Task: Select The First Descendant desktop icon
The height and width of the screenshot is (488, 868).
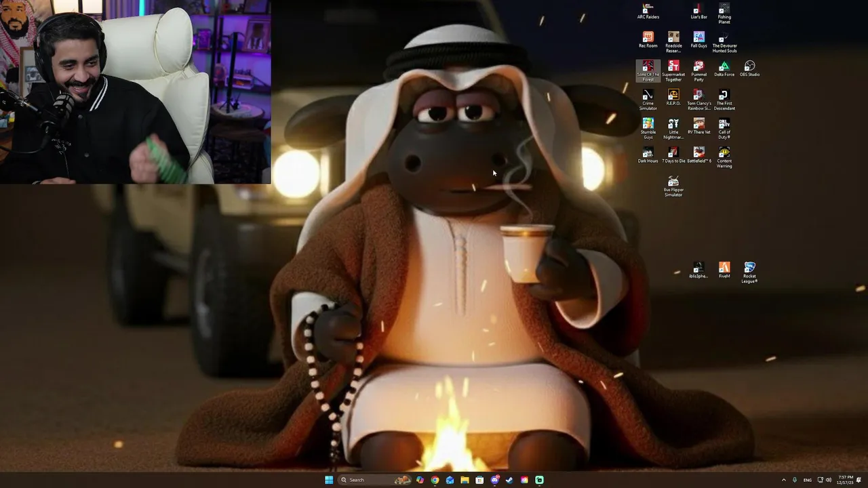Action: tap(724, 100)
